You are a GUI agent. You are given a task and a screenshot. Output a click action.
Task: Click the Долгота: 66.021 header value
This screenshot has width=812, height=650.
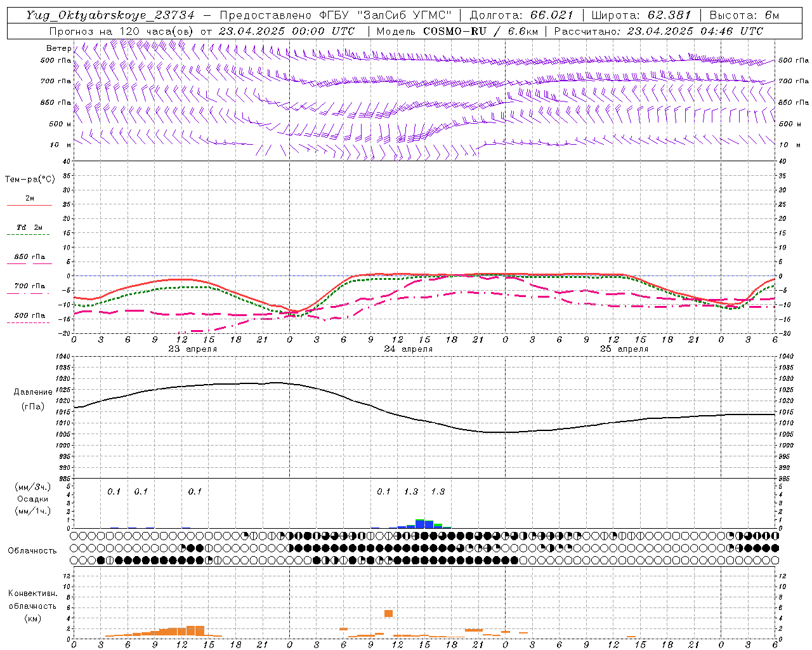pyautogui.click(x=521, y=15)
